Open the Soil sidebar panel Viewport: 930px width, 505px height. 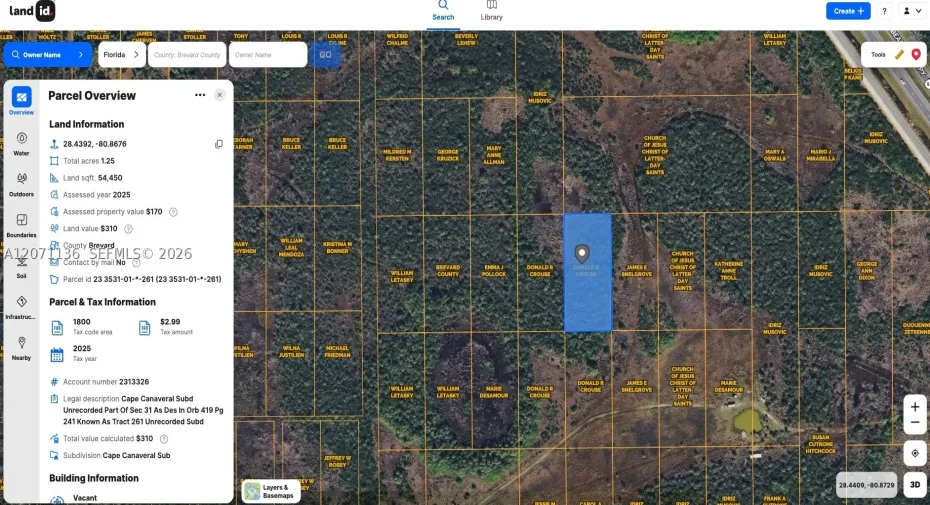pos(21,267)
